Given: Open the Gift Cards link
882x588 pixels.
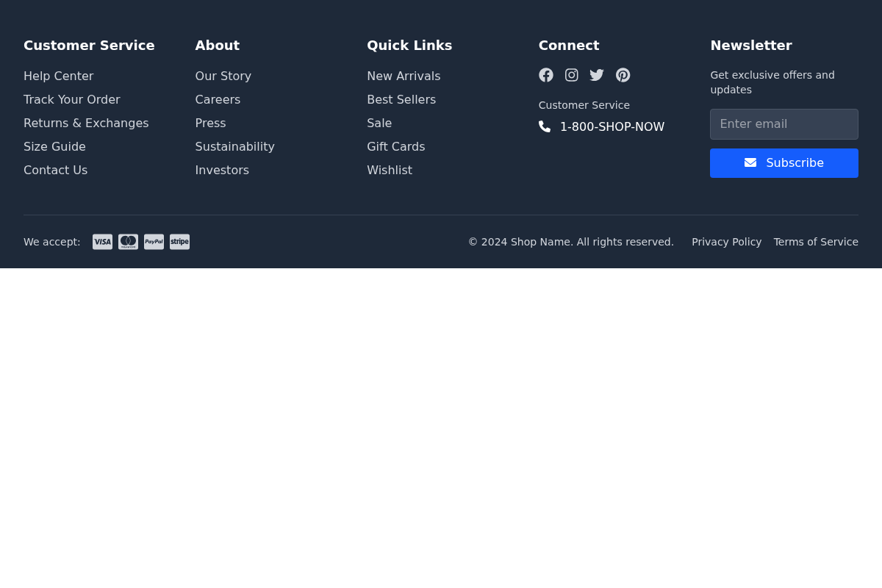Looking at the screenshot, I should click(396, 147).
